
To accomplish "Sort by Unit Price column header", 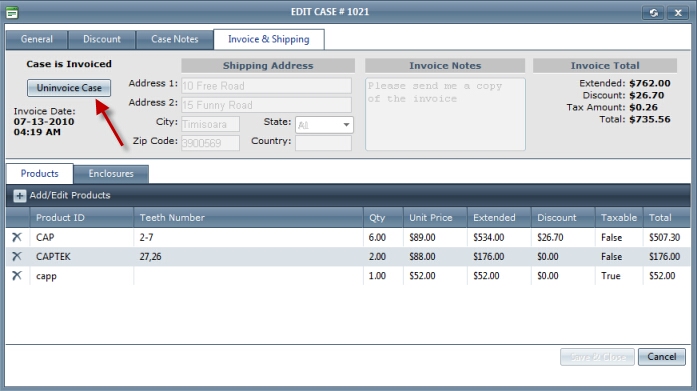I will pos(435,218).
